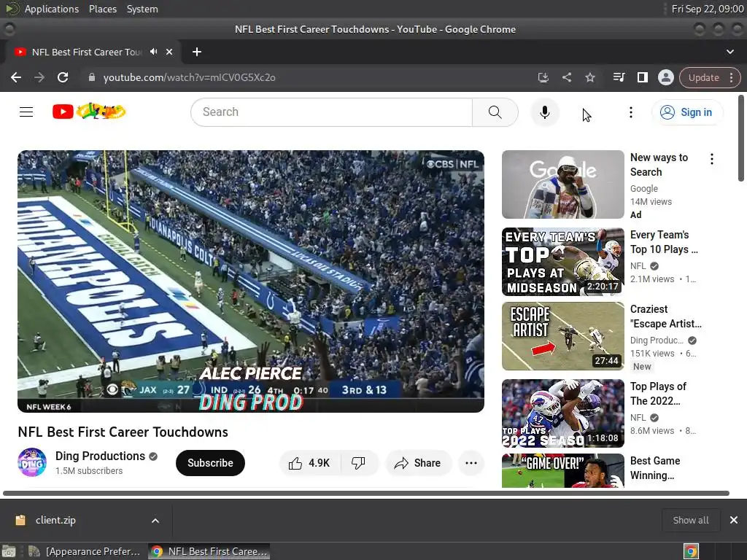View site info lock icon
The height and width of the screenshot is (560, 747).
92,77
